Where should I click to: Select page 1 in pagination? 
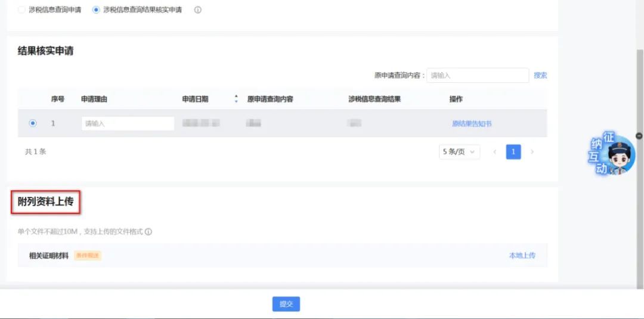513,152
